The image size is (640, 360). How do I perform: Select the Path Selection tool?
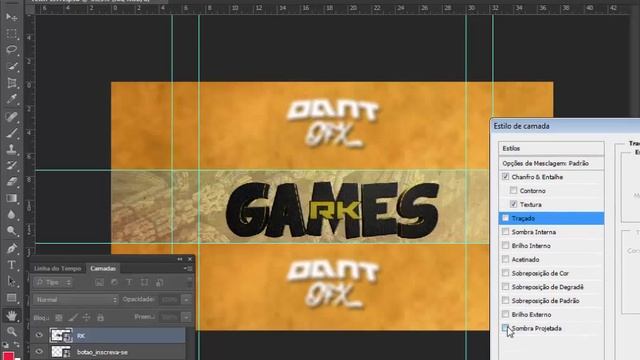(x=11, y=281)
